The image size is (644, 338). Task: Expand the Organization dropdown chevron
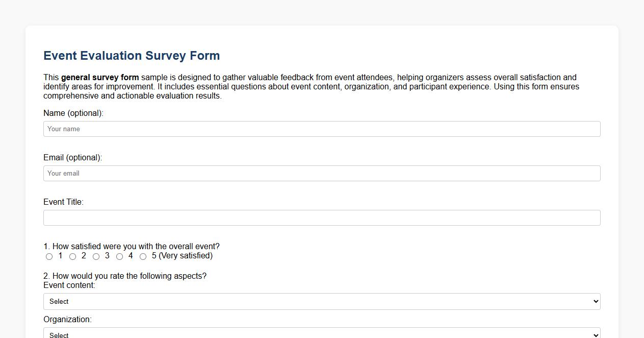(595, 334)
